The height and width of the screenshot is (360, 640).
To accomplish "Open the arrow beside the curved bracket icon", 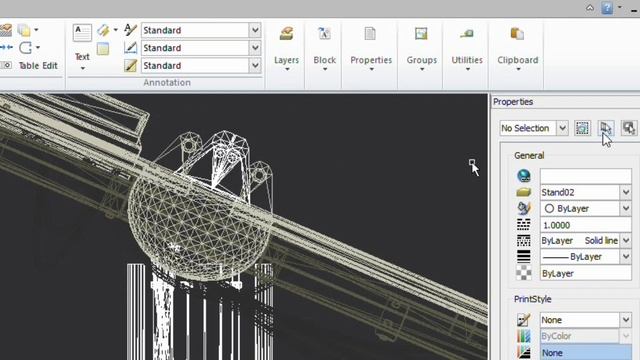I will (38, 48).
